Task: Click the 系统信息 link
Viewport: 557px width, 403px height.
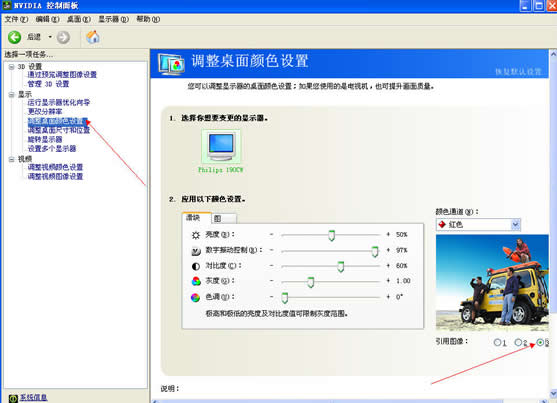Action: (33, 398)
